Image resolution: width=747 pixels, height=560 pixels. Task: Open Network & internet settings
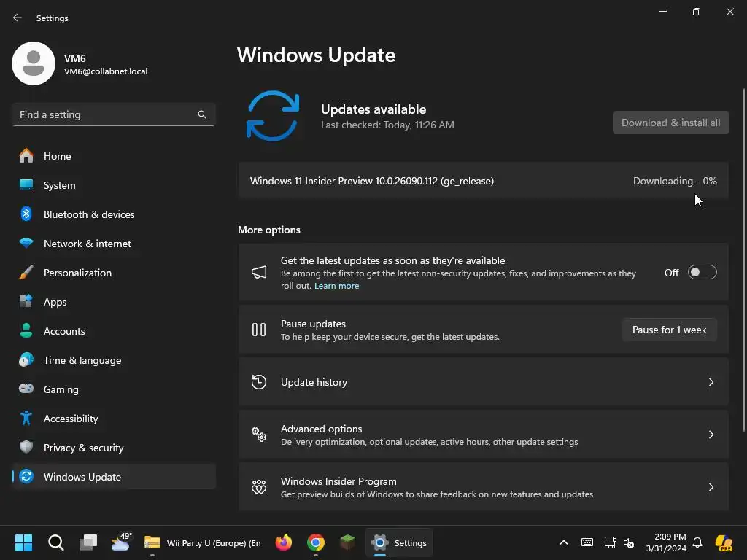113,244
